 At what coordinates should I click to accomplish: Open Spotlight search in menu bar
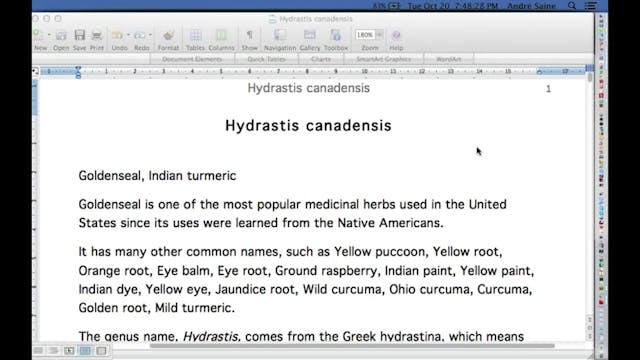click(572, 6)
